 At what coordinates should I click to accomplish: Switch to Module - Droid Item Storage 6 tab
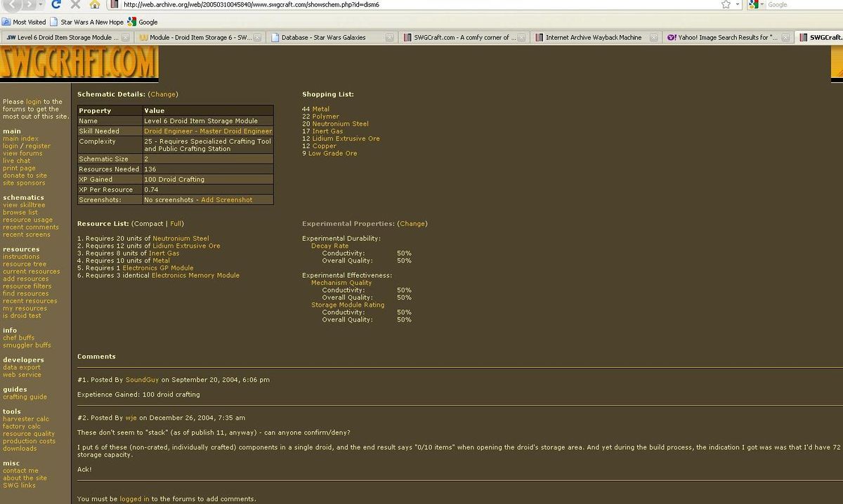tap(200, 37)
